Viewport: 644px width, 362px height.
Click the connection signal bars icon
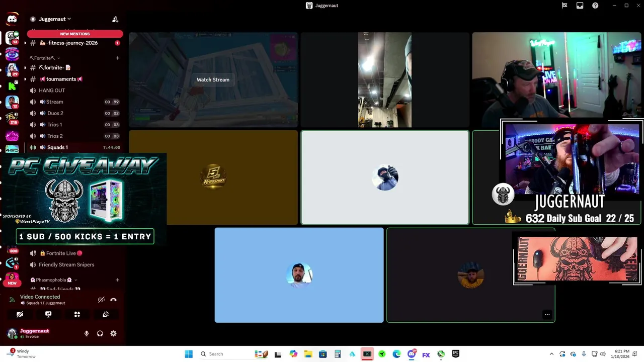pyautogui.click(x=12, y=300)
